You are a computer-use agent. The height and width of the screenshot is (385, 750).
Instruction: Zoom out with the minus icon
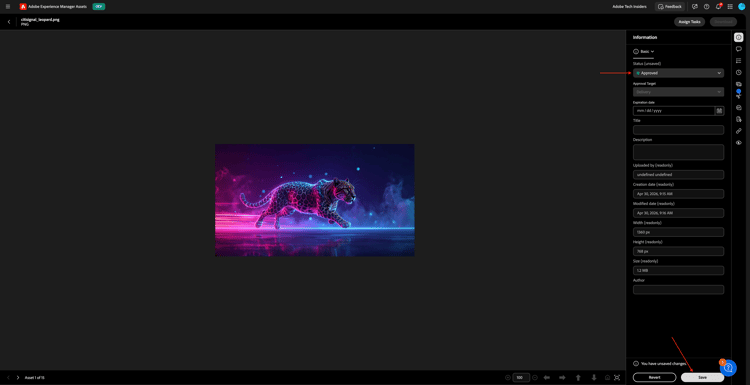point(507,377)
